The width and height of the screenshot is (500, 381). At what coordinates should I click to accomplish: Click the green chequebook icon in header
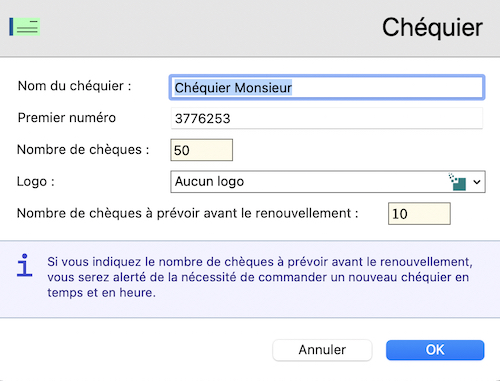pos(25,27)
